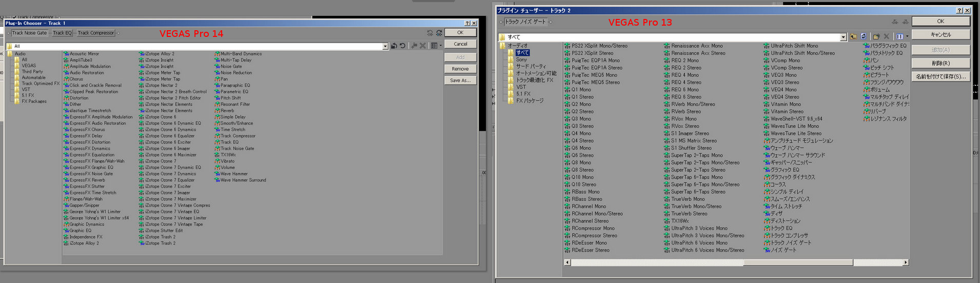This screenshot has height=283, width=980.
Task: Select the ノイズ ゲート plug-in icon
Action: point(767,250)
